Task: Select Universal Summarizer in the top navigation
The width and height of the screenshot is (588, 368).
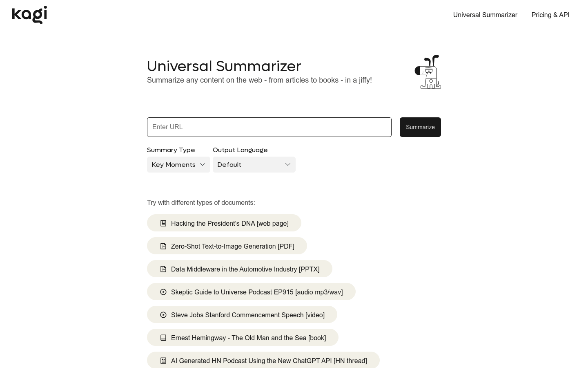Action: (x=485, y=15)
